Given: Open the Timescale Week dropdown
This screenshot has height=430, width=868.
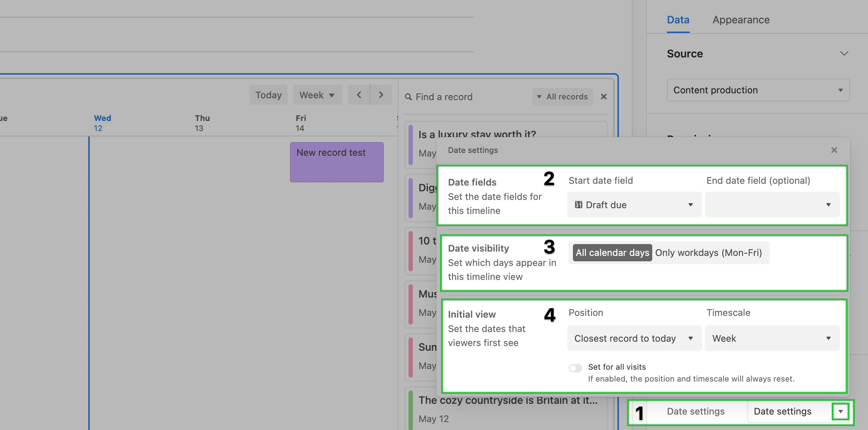Looking at the screenshot, I should pos(772,338).
